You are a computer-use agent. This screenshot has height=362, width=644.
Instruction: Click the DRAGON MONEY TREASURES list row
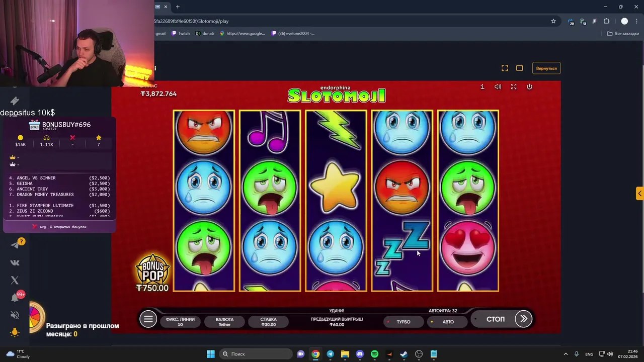[59, 195]
